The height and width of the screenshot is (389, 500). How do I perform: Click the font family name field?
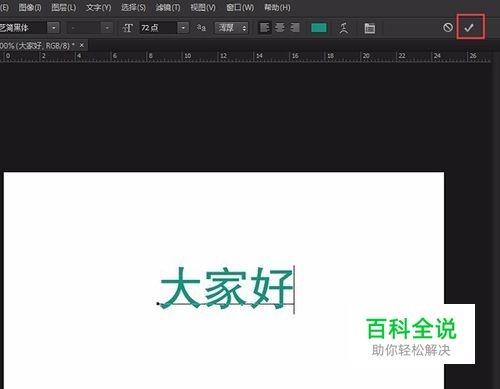pos(23,28)
